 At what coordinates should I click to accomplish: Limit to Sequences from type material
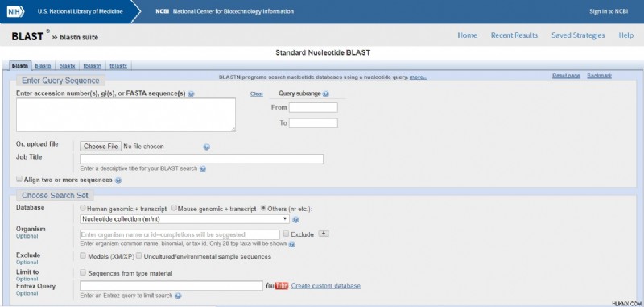coord(83,272)
